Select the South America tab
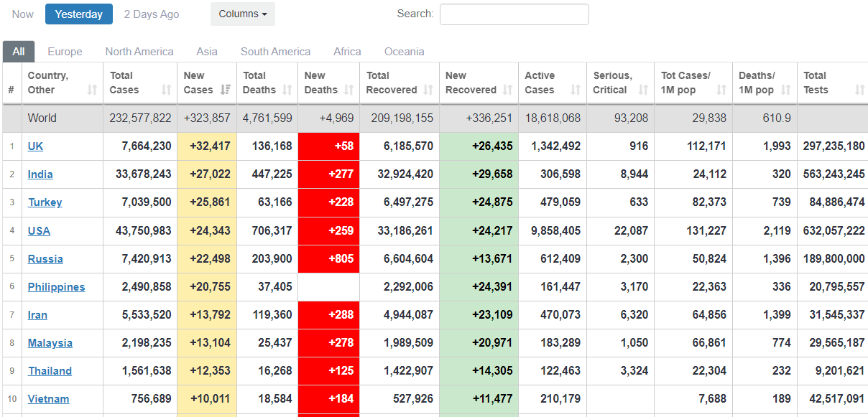This screenshot has width=868, height=417. [x=275, y=52]
